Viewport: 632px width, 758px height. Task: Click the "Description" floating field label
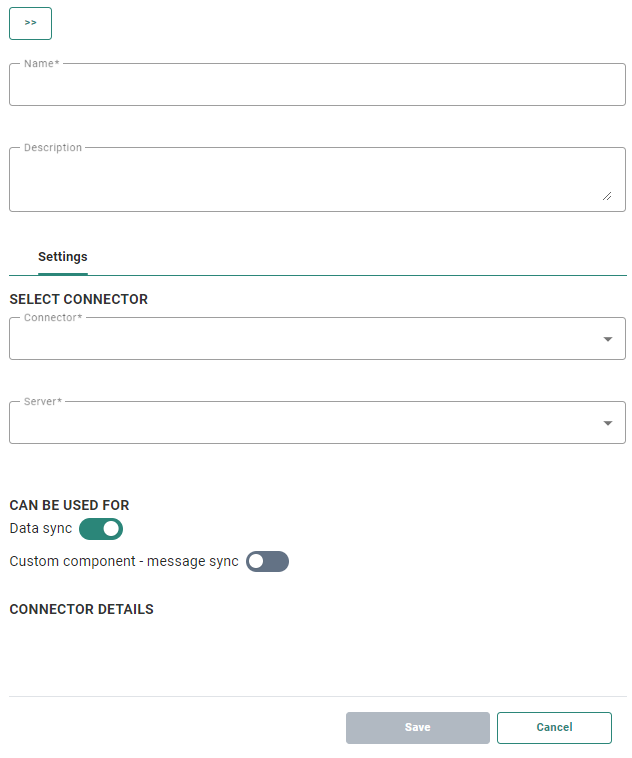pyautogui.click(x=53, y=147)
